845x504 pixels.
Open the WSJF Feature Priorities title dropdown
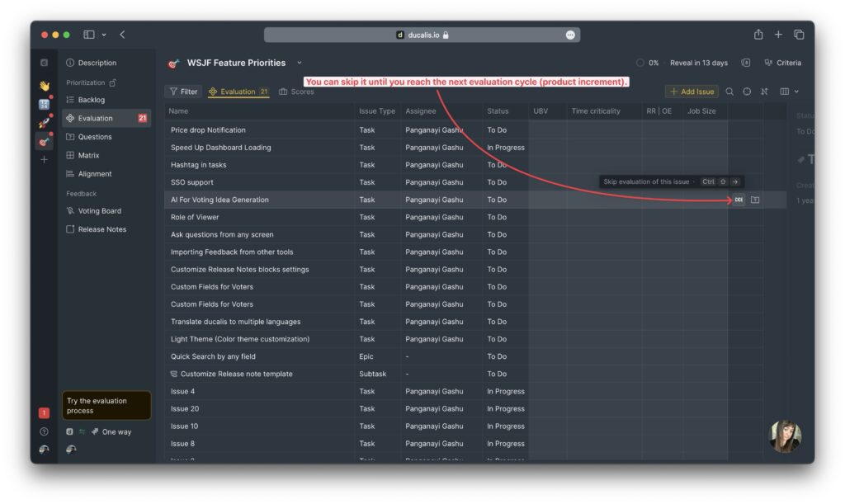[299, 62]
